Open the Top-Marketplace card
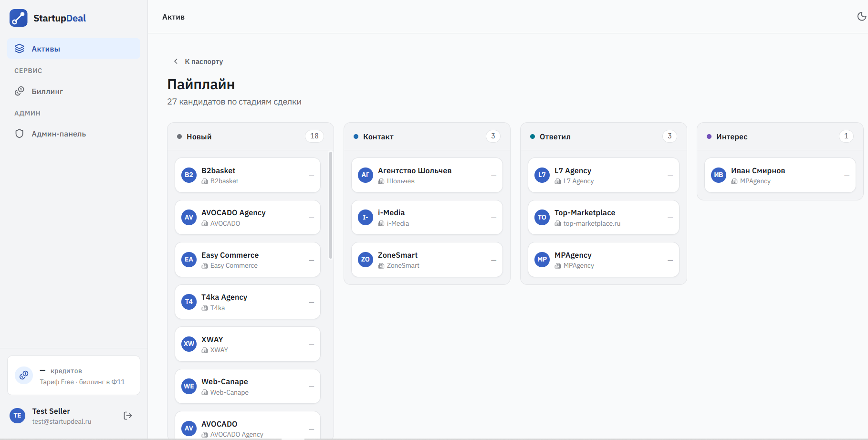868x440 pixels. [604, 218]
